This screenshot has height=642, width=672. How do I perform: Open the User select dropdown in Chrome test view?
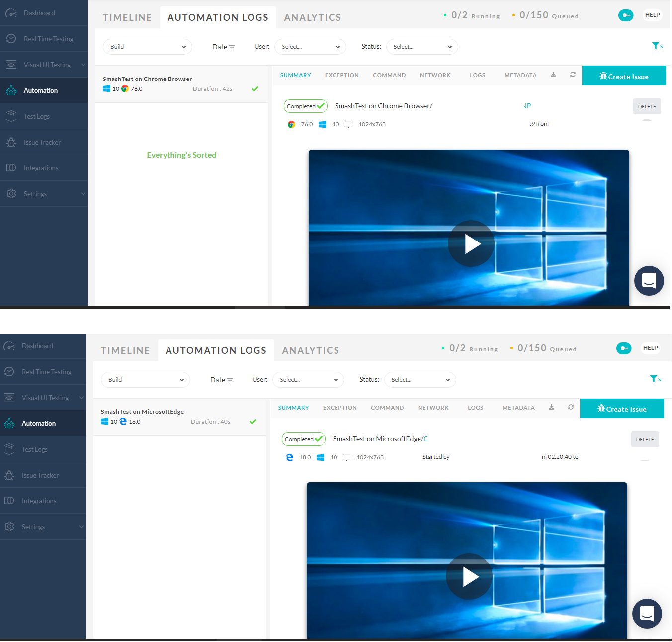(311, 47)
